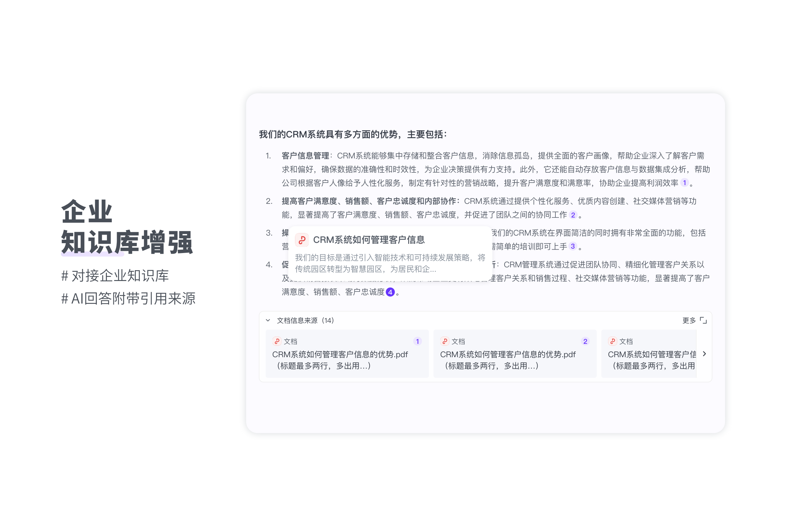The width and height of the screenshot is (812, 508).
Task: Click number badge 1 on the first source card
Action: click(417, 341)
